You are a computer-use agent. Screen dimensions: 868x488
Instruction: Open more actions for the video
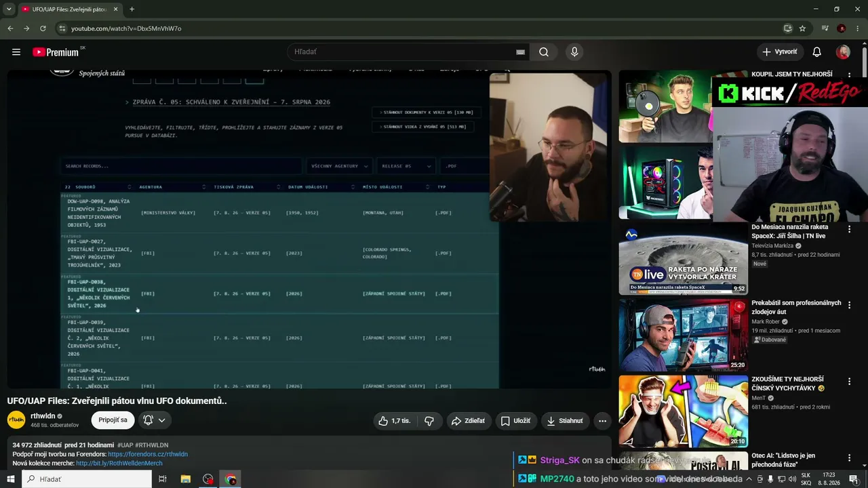pos(602,421)
